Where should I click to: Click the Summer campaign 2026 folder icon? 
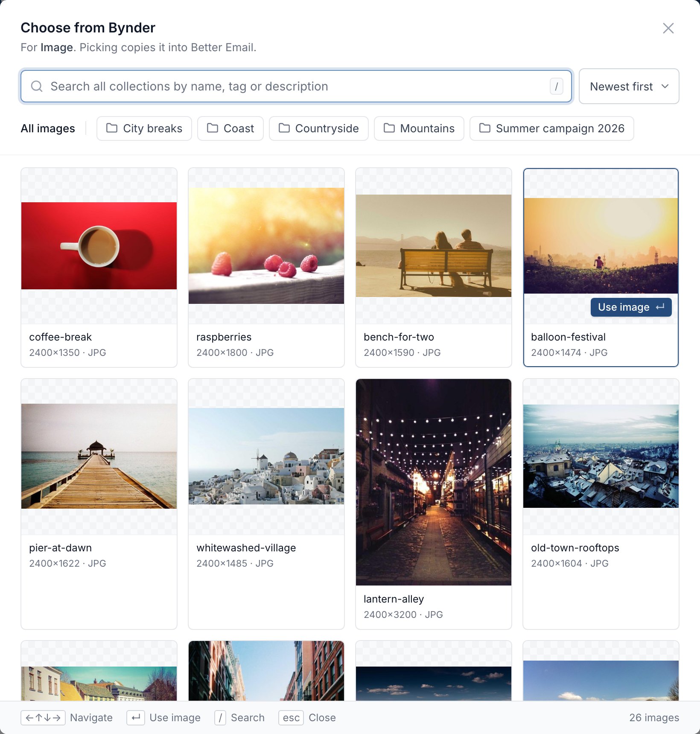(485, 128)
